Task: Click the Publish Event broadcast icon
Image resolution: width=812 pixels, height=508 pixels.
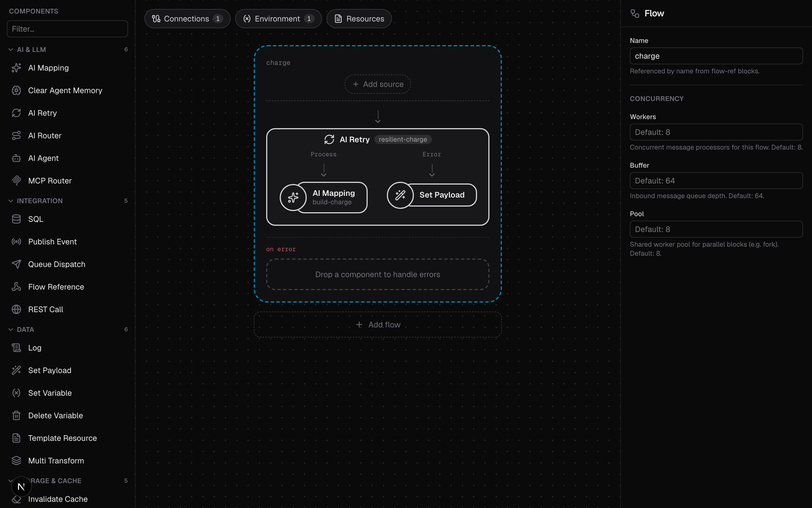Action: coord(16,242)
